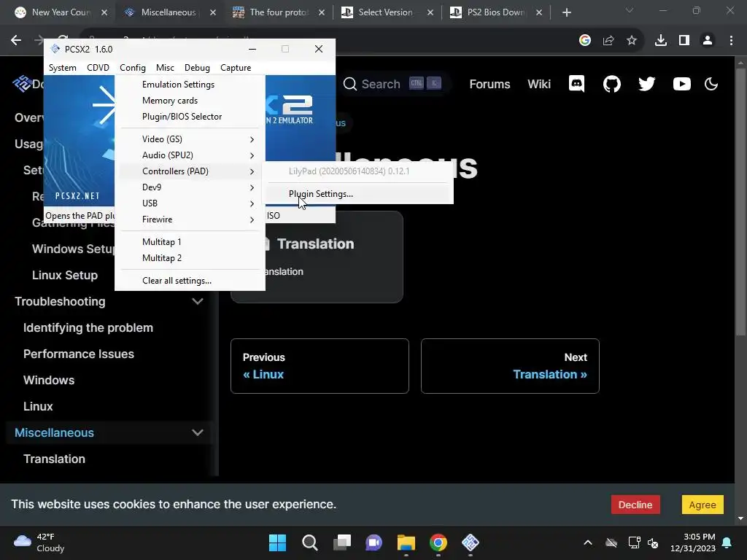Image resolution: width=747 pixels, height=560 pixels.
Task: Toggle dark mode moon icon
Action: (711, 84)
